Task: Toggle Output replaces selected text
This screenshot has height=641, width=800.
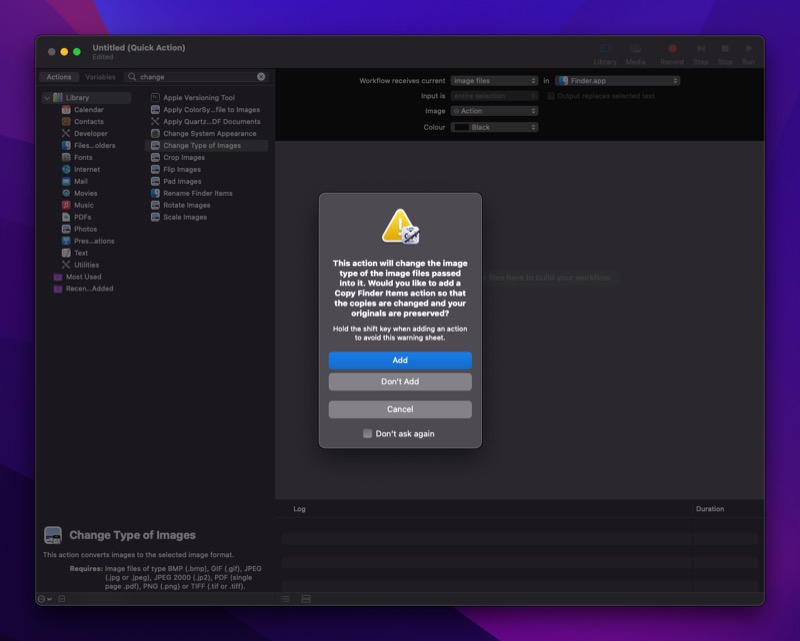Action: [x=552, y=94]
